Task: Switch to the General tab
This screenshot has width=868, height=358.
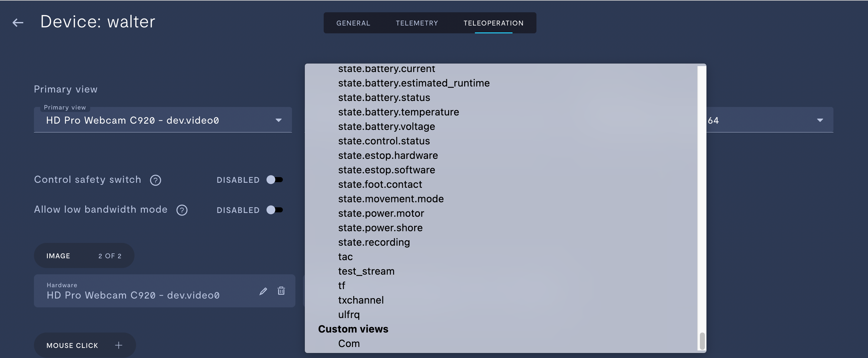Action: (353, 23)
